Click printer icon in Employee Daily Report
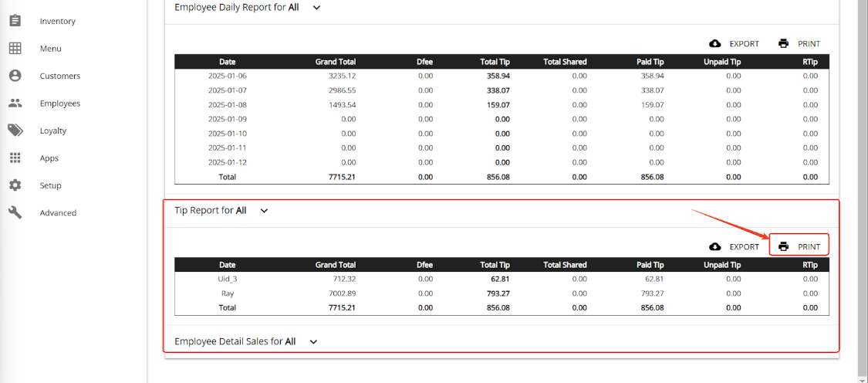 click(783, 44)
